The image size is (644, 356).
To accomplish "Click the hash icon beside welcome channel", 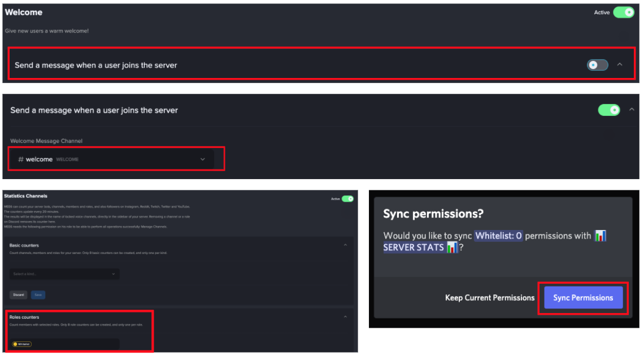I will click(x=21, y=159).
